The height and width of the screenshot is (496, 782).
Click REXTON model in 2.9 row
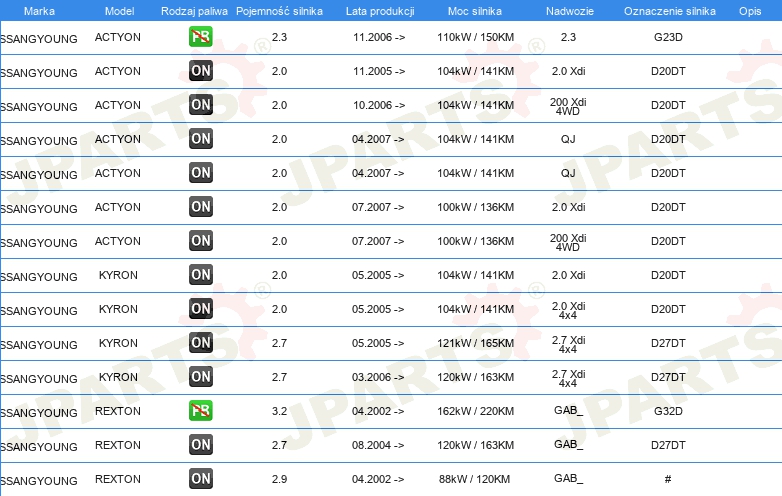tap(118, 479)
